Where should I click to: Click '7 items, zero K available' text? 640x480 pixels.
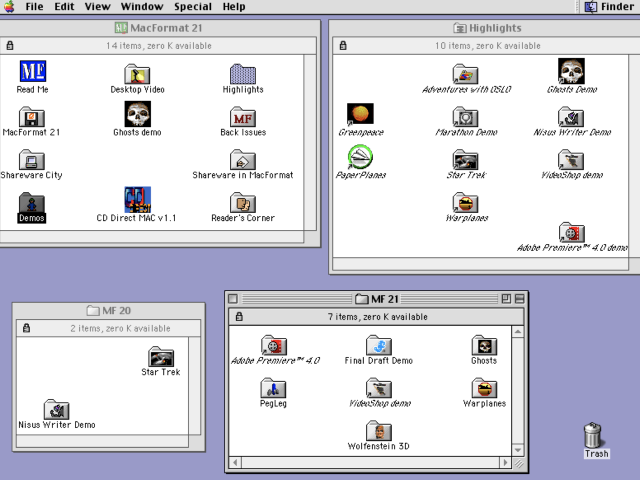(378, 317)
